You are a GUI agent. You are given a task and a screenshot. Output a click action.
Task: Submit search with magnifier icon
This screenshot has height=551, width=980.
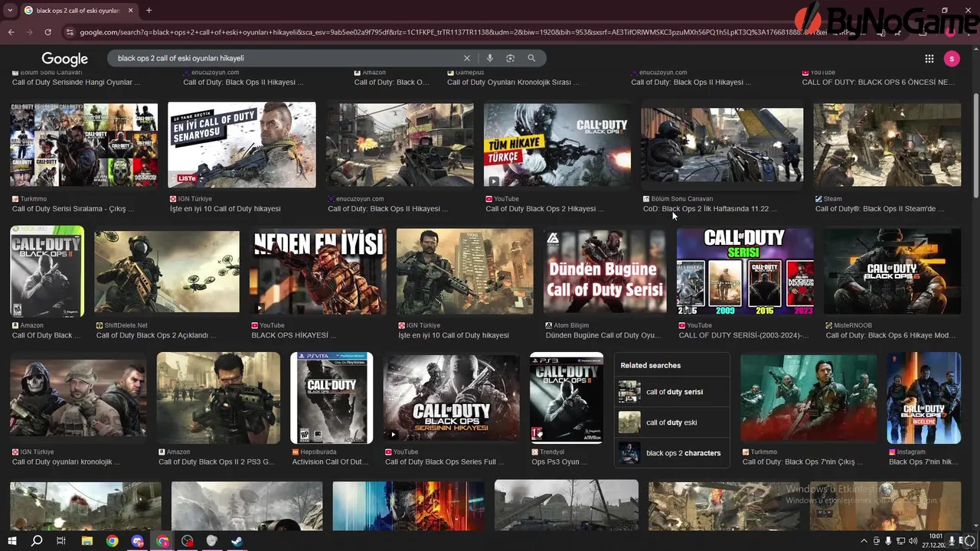[x=531, y=58]
